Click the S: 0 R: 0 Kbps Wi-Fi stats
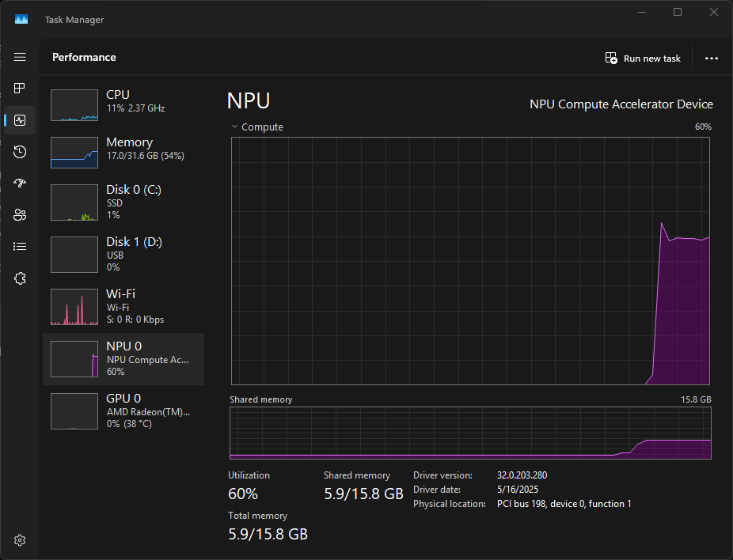Image resolution: width=733 pixels, height=560 pixels. pyautogui.click(x=135, y=320)
